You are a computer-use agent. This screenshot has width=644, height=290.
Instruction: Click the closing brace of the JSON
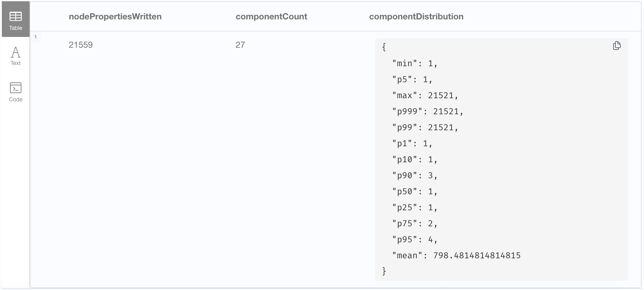coord(384,271)
